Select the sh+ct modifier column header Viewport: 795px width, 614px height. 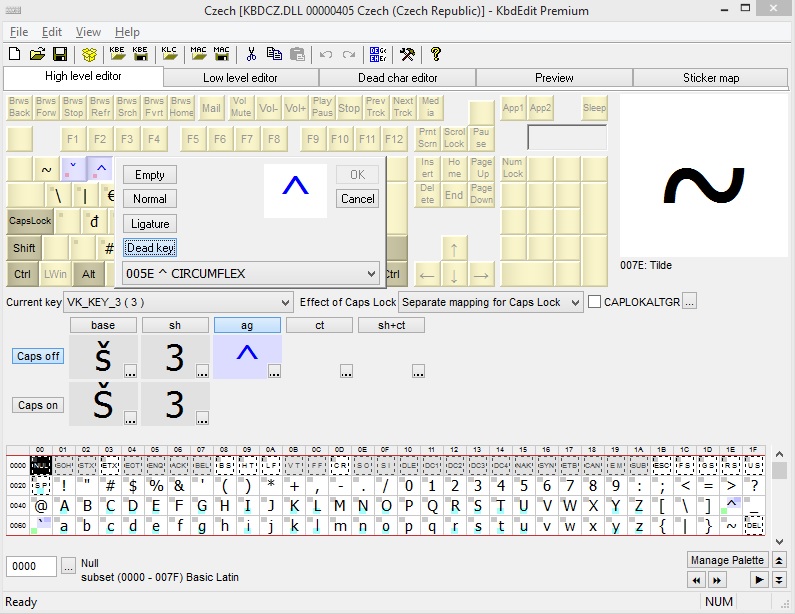[391, 325]
